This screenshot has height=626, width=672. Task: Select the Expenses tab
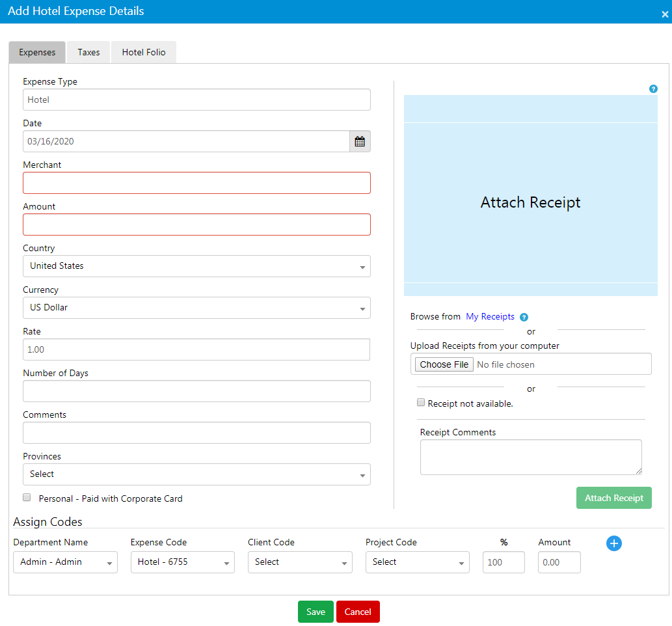tap(37, 51)
